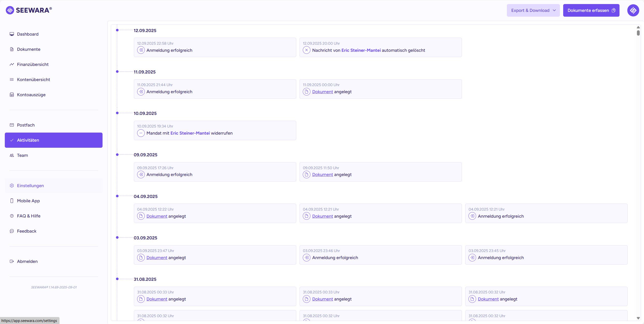
Task: Click the Team people icon
Action: pos(12,155)
